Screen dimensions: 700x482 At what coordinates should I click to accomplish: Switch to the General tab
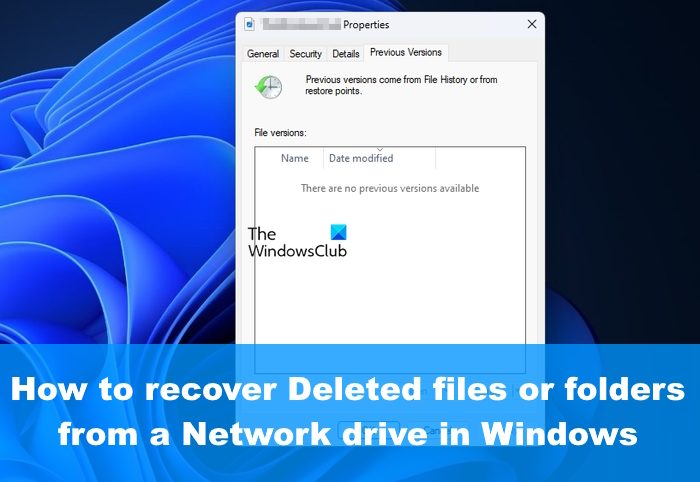(263, 54)
